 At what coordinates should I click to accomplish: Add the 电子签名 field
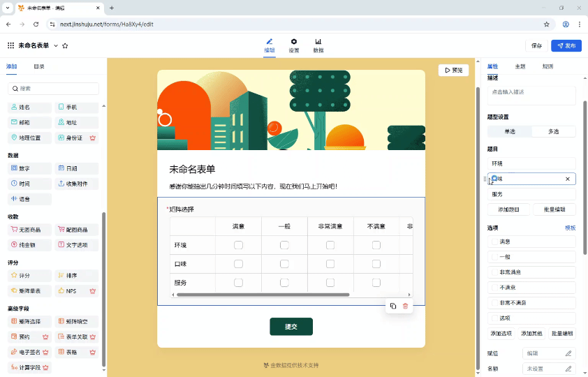(29, 352)
